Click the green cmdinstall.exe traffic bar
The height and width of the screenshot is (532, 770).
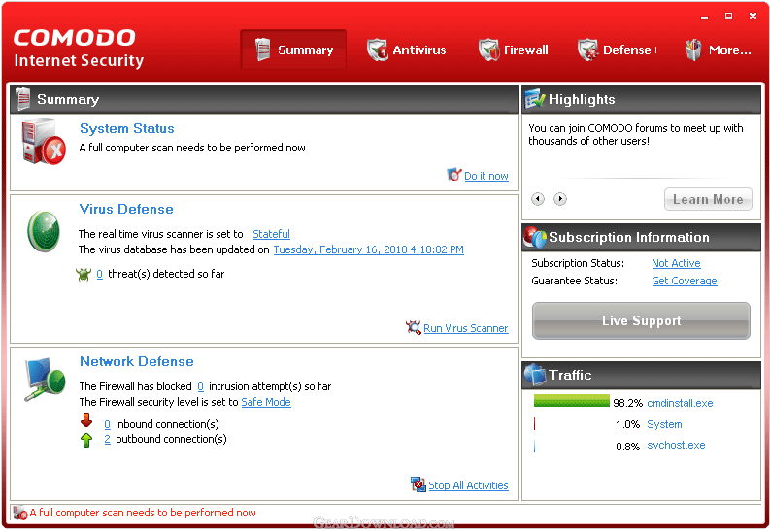point(572,401)
